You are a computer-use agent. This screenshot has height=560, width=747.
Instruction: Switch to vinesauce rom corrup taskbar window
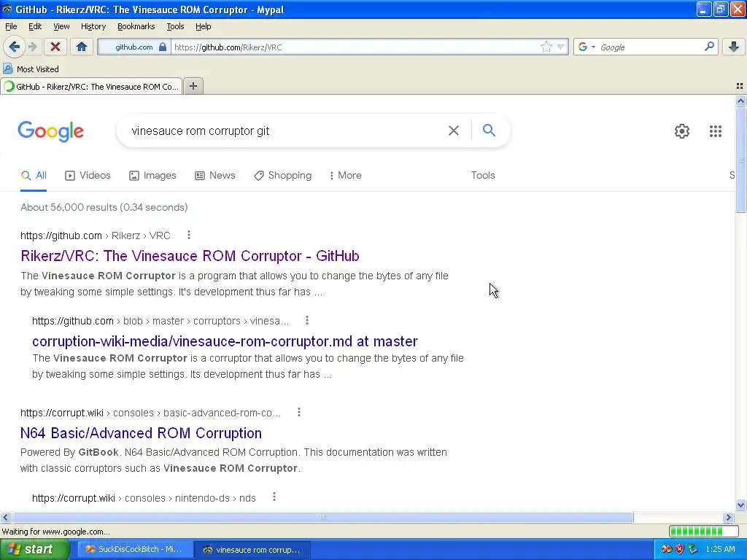[x=252, y=550]
